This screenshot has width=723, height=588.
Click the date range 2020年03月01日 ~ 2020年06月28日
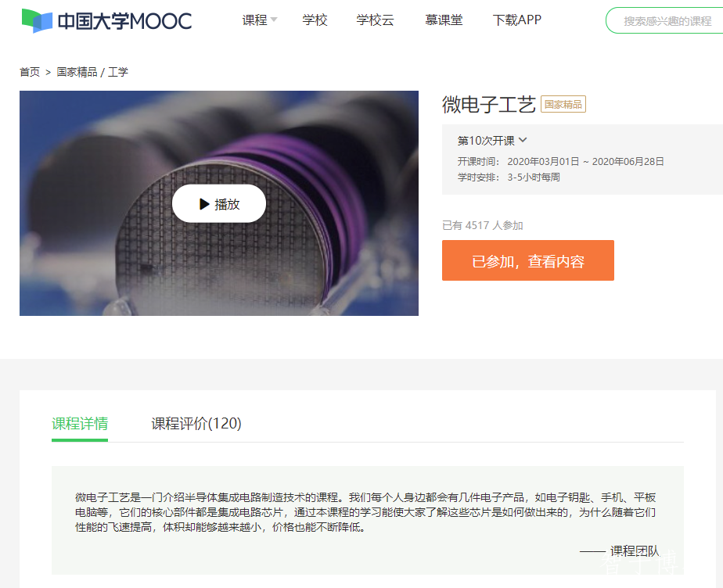click(585, 162)
